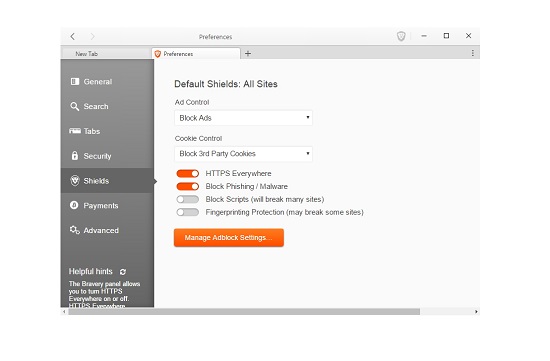Close the Brave window

[468, 36]
